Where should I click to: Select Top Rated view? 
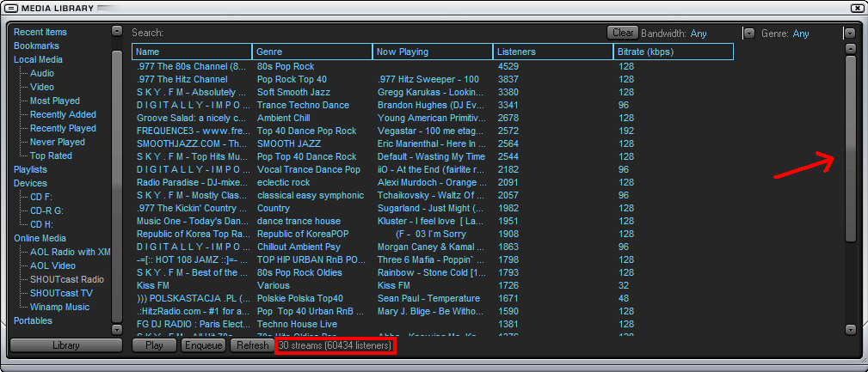(51, 156)
